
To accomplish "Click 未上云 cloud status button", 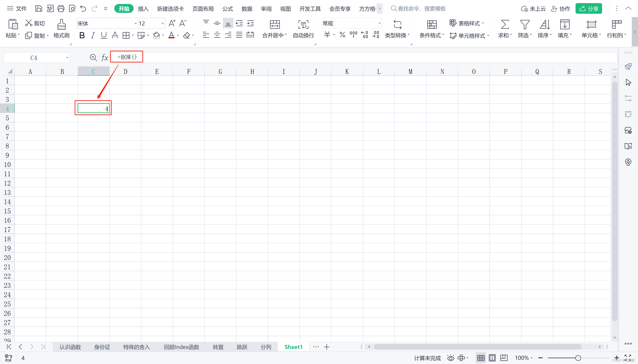I will tap(533, 9).
